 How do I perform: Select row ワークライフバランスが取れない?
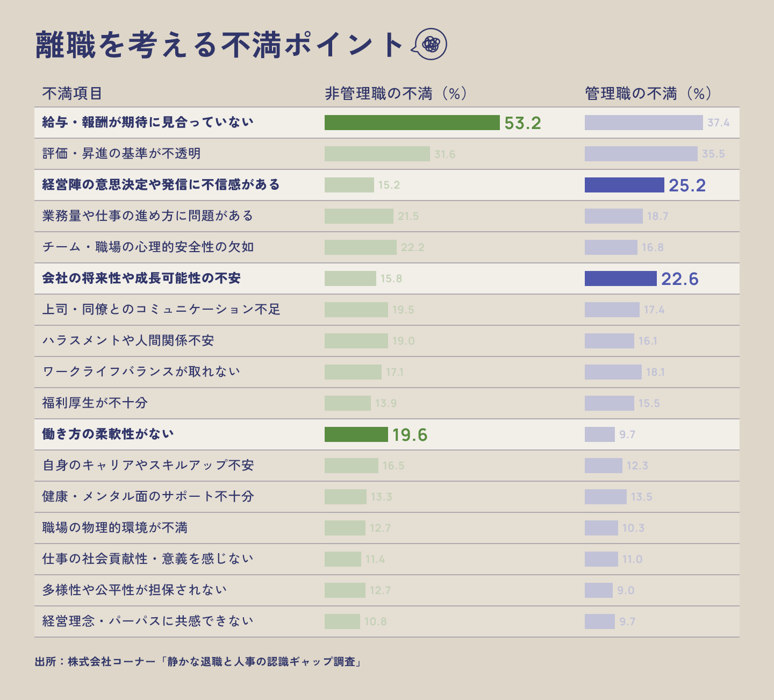coord(387,372)
